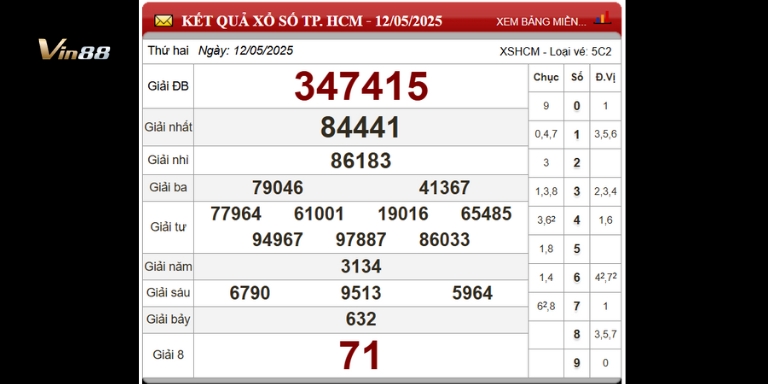Viewport: 768px width, 384px height.
Task: Click digit 4 in the Số column
Action: (x=577, y=220)
